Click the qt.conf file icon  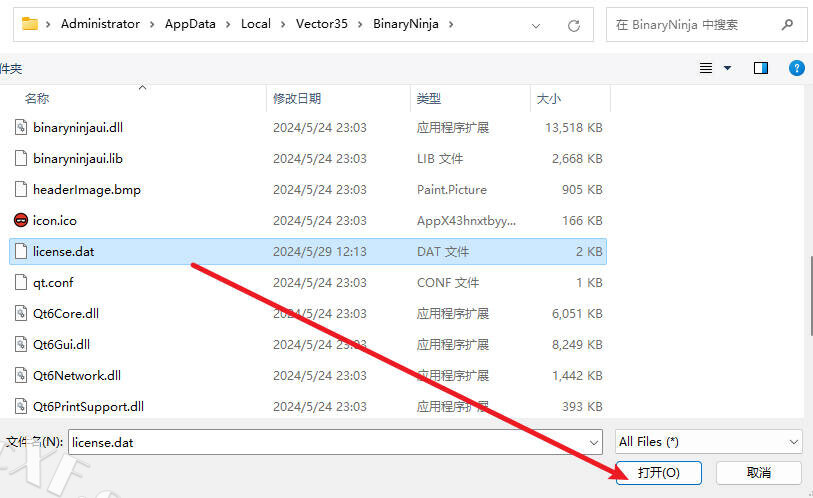(x=21, y=282)
